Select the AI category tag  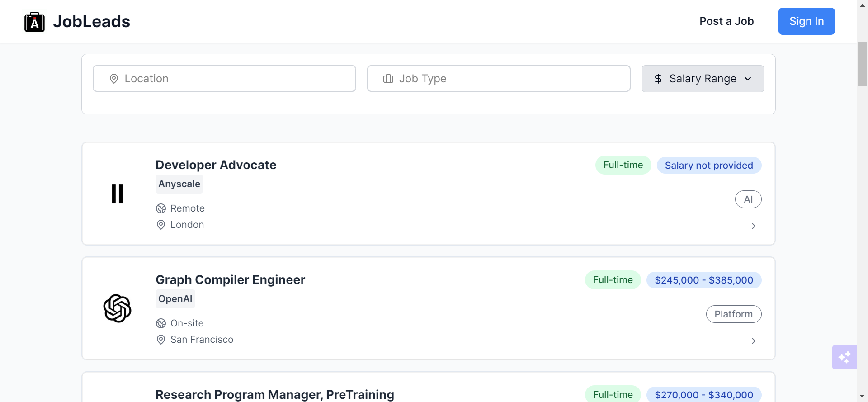[748, 199]
